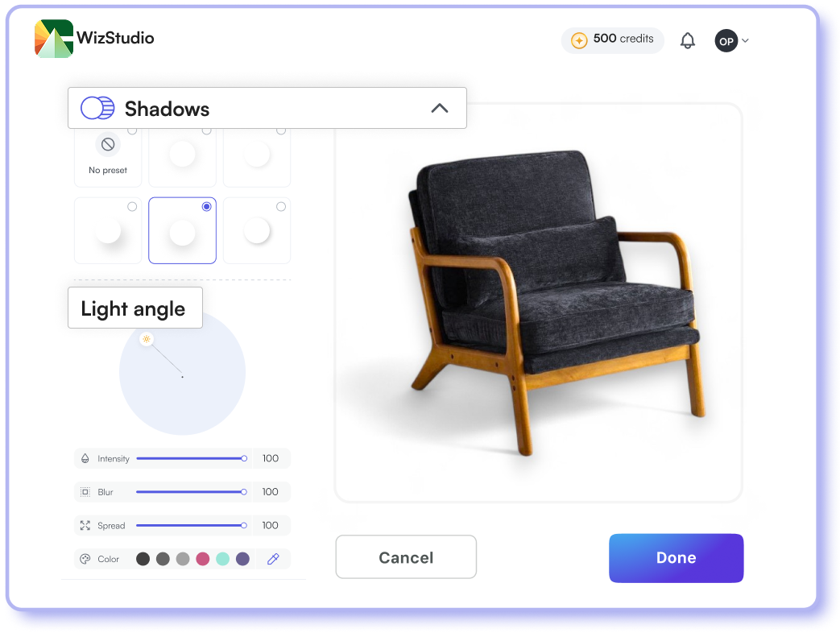Image resolution: width=840 pixels, height=641 pixels.
Task: Click the Cancel button
Action: coord(406,557)
